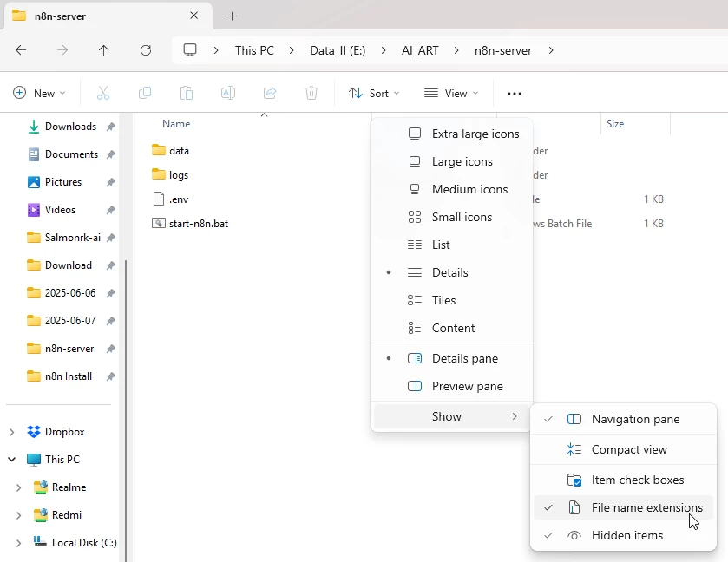
Task: Click AI_ART in the address breadcrumb
Action: (x=420, y=50)
